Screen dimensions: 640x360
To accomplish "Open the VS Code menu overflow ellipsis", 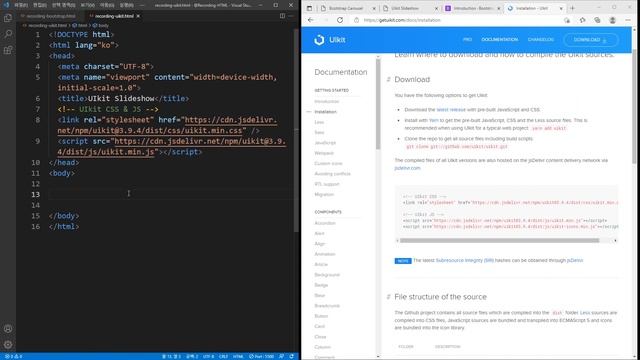I will [x=142, y=5].
